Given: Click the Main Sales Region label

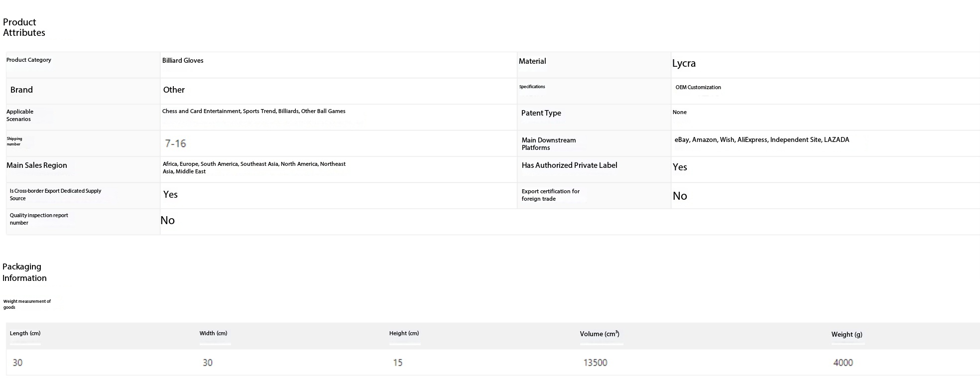Looking at the screenshot, I should tap(36, 165).
